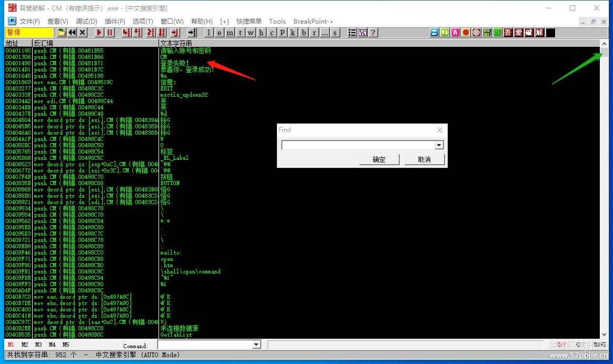Image resolution: width=613 pixels, height=364 pixels.
Task: Click the pink letter A plugin icon
Action: tap(455, 33)
